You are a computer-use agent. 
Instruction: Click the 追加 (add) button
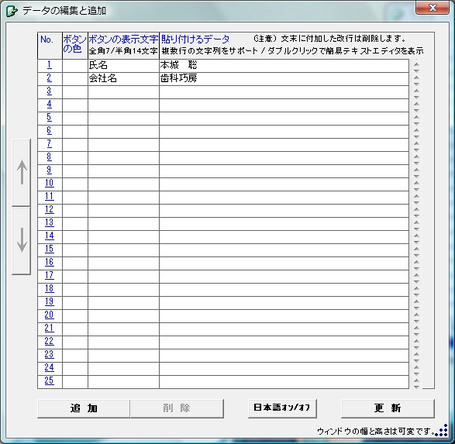pyautogui.click(x=83, y=408)
